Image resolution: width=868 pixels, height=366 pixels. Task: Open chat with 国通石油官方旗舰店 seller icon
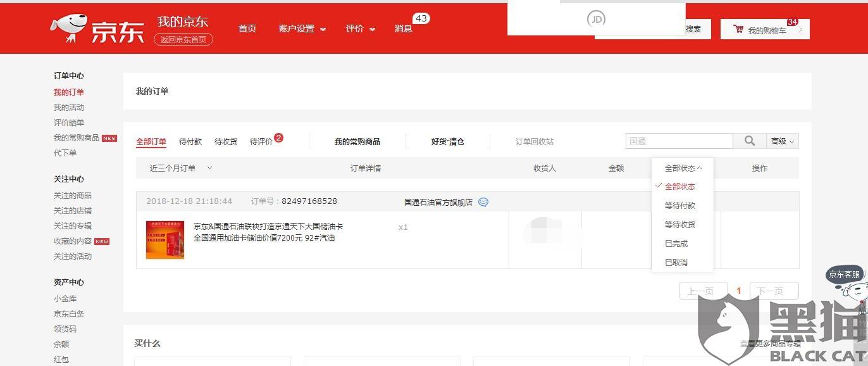[x=483, y=202]
